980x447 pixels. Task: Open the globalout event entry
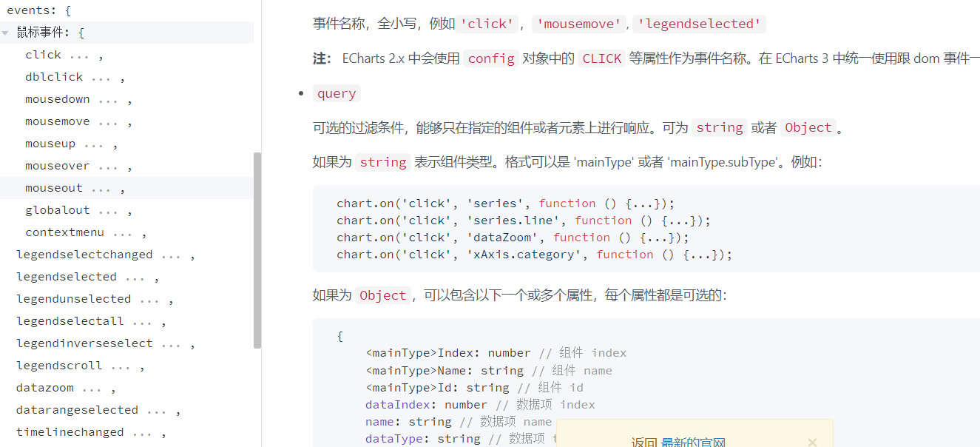[x=57, y=210]
